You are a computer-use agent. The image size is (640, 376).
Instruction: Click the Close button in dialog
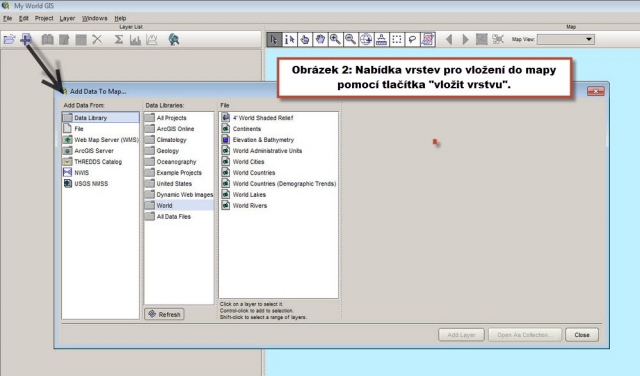[582, 335]
